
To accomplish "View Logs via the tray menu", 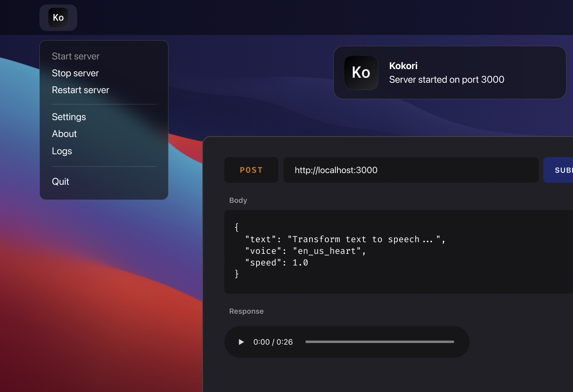I will click(x=62, y=151).
